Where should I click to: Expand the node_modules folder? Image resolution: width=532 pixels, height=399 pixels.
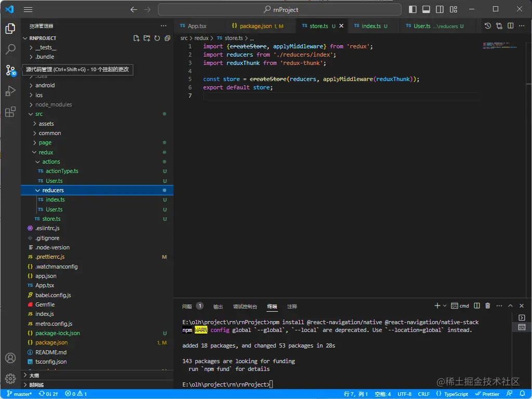(x=31, y=104)
